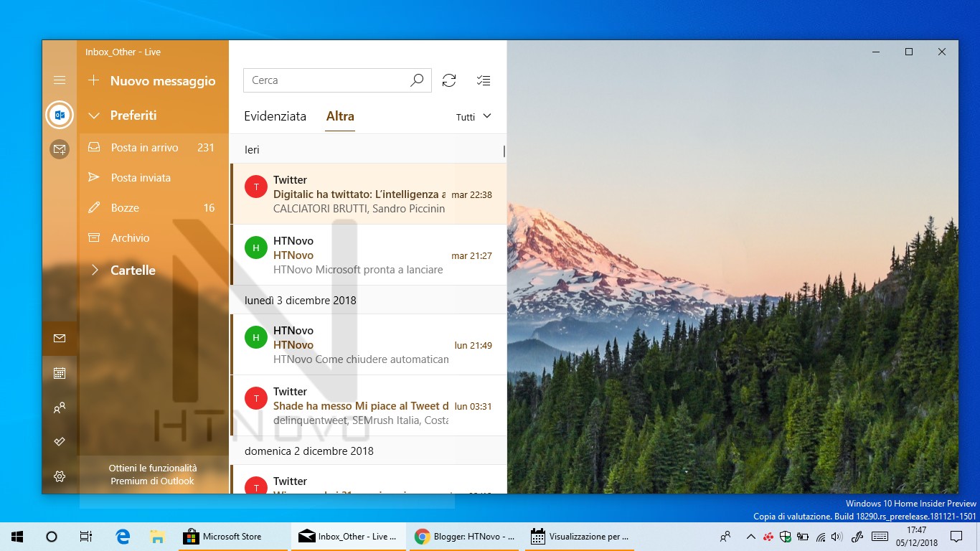Select the Outlook account avatar icon
The width and height of the screenshot is (980, 551).
tap(60, 115)
